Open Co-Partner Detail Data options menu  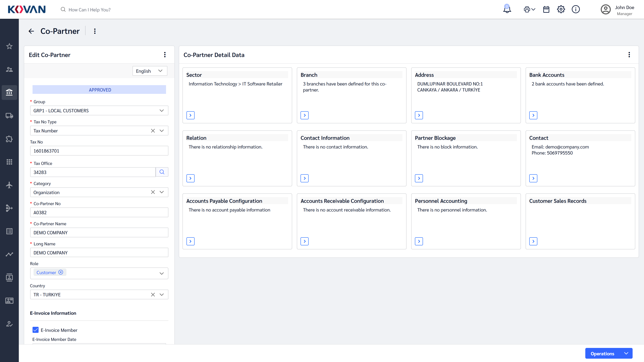coord(629,55)
